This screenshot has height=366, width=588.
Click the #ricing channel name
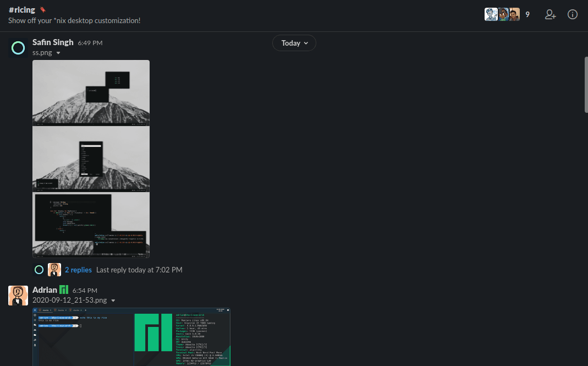22,10
